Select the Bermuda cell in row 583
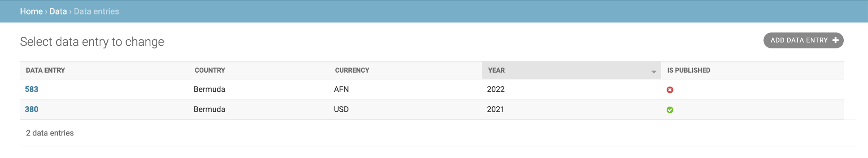The image size is (868, 158). 209,89
